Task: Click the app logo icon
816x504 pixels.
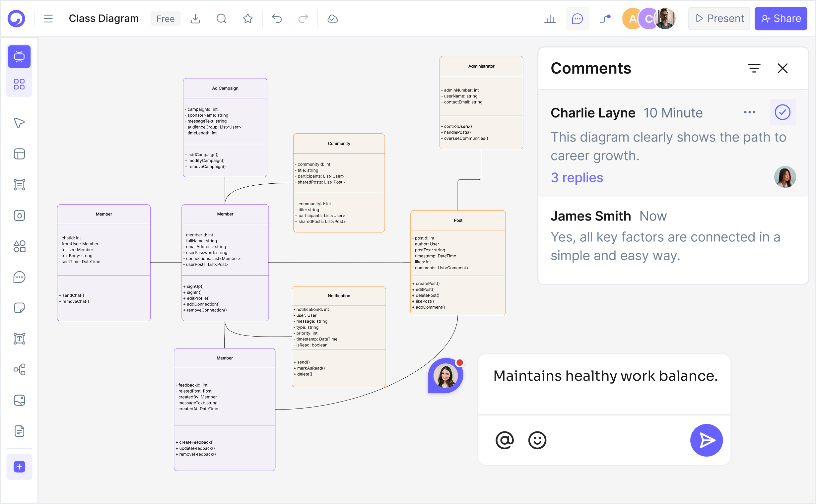Action: (16, 18)
